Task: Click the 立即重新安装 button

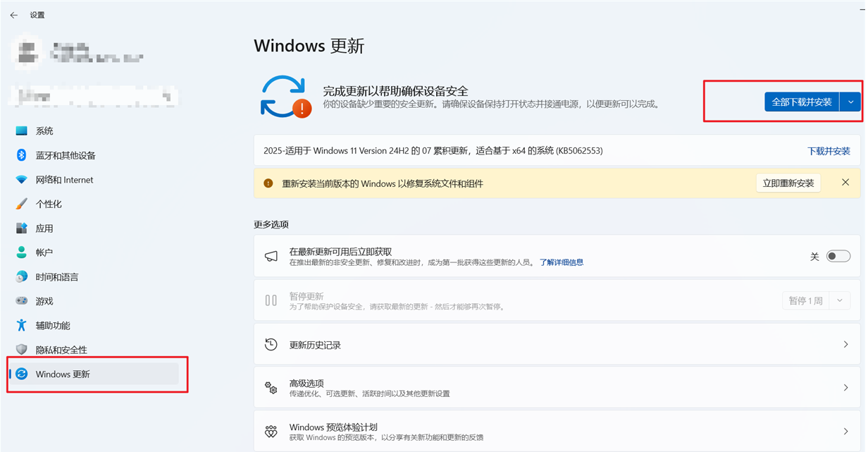Action: [788, 183]
